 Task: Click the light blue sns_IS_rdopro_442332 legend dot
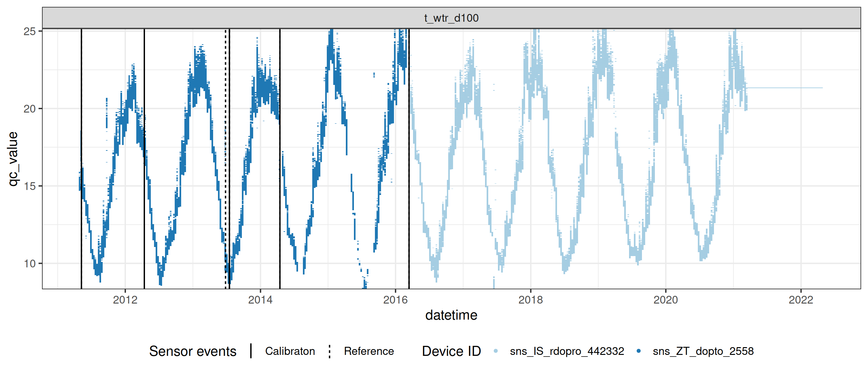496,351
